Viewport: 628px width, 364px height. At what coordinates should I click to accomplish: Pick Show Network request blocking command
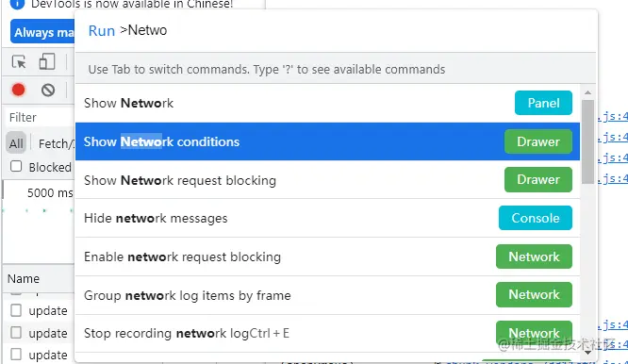327,180
